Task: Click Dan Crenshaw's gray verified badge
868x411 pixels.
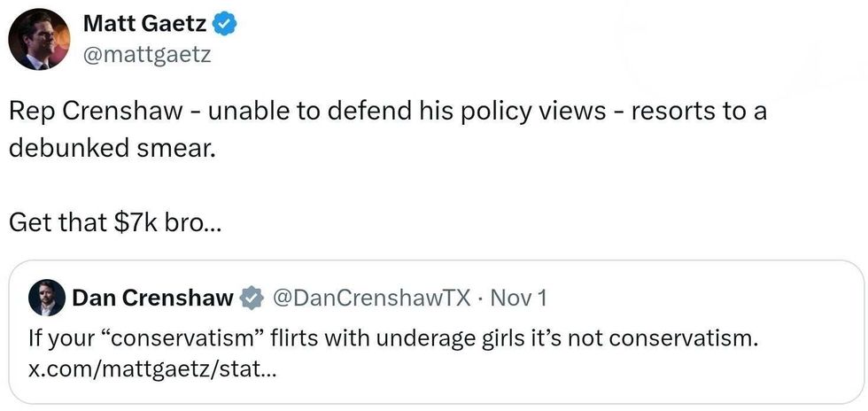Action: pyautogui.click(x=252, y=299)
